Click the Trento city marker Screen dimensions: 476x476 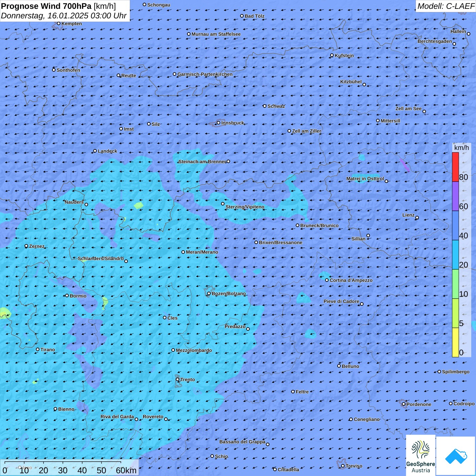(177, 379)
